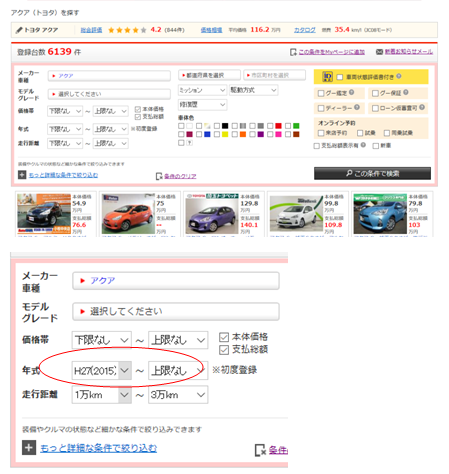Click the pink body color swatch
Screen dimensions: 449x474
tap(278, 134)
